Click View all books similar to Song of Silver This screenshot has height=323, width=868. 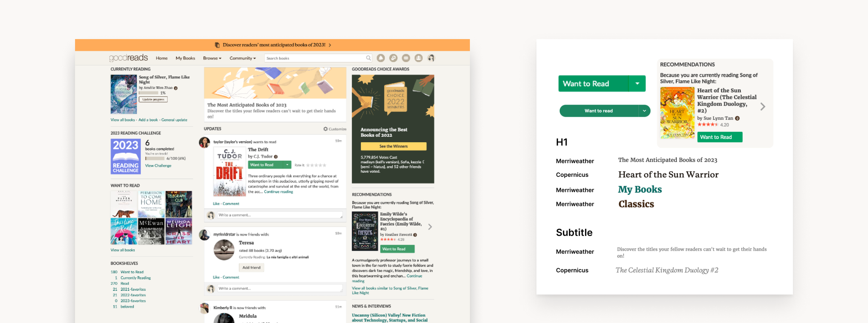click(x=390, y=291)
